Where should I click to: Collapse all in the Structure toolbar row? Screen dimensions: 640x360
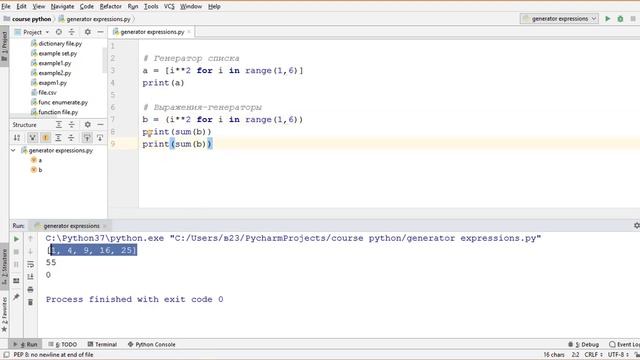click(71, 138)
